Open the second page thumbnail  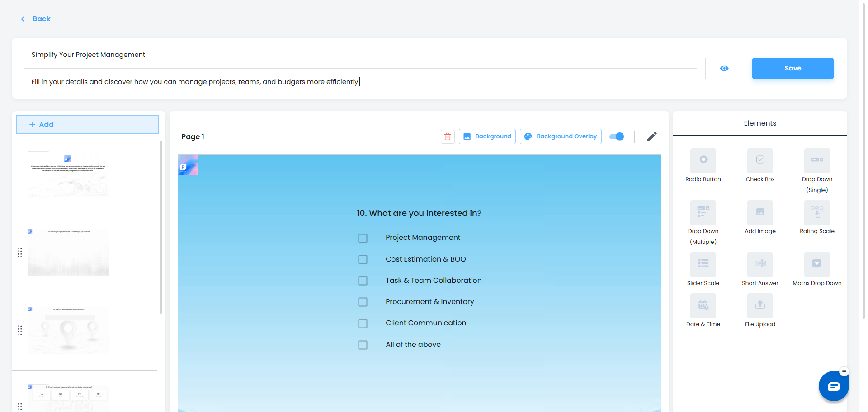point(69,253)
